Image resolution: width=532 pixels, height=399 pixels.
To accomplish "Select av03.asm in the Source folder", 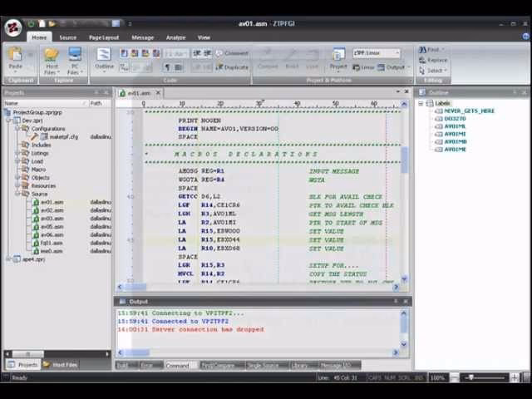I will point(52,219).
